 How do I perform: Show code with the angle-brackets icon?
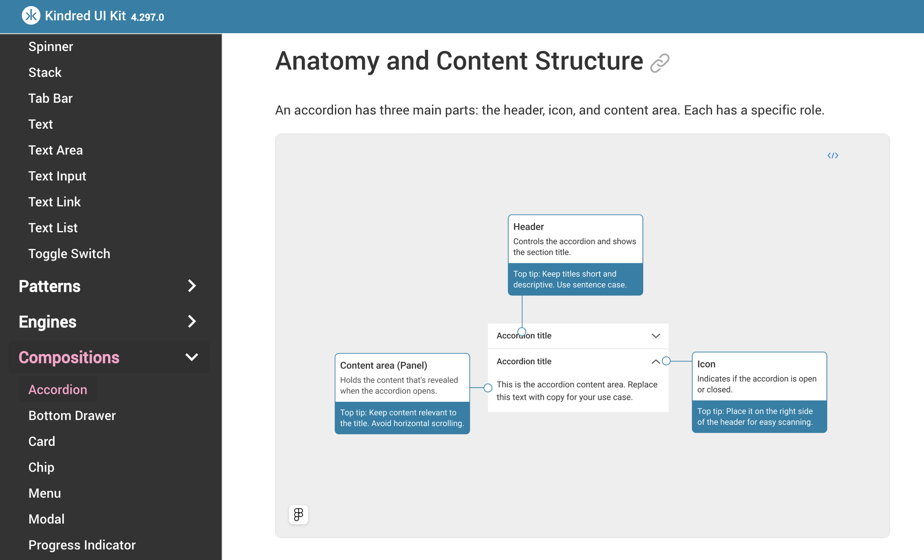(x=833, y=155)
